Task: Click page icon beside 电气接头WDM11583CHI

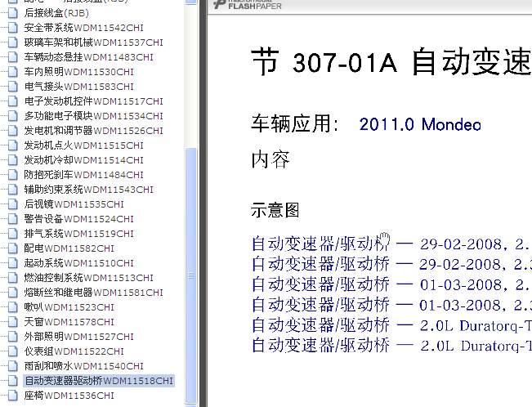Action: click(x=13, y=87)
